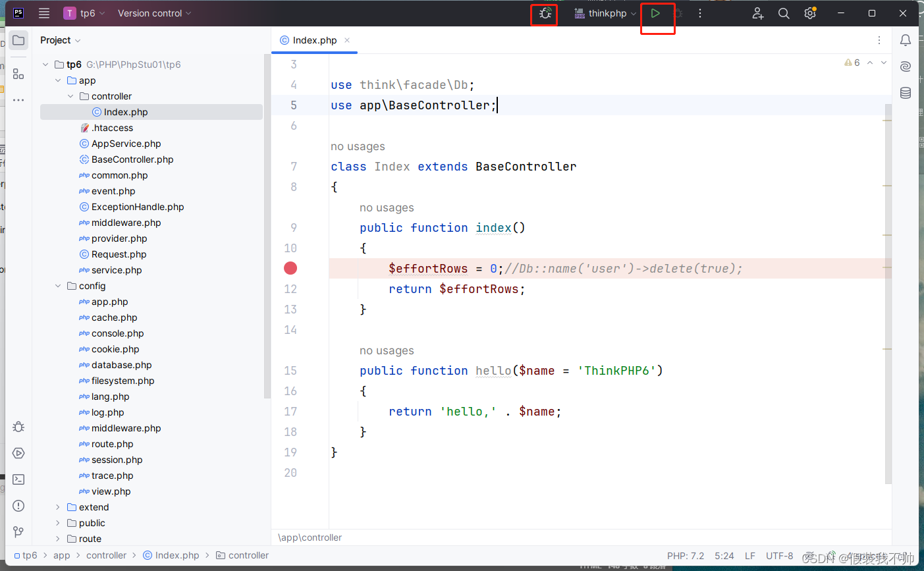
Task: Open the Services tool window icon
Action: [18, 453]
